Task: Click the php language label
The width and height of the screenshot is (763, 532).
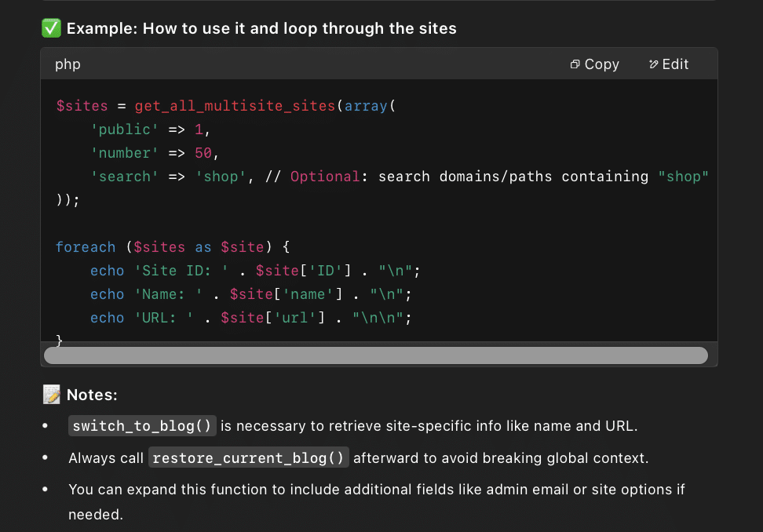Action: 68,64
